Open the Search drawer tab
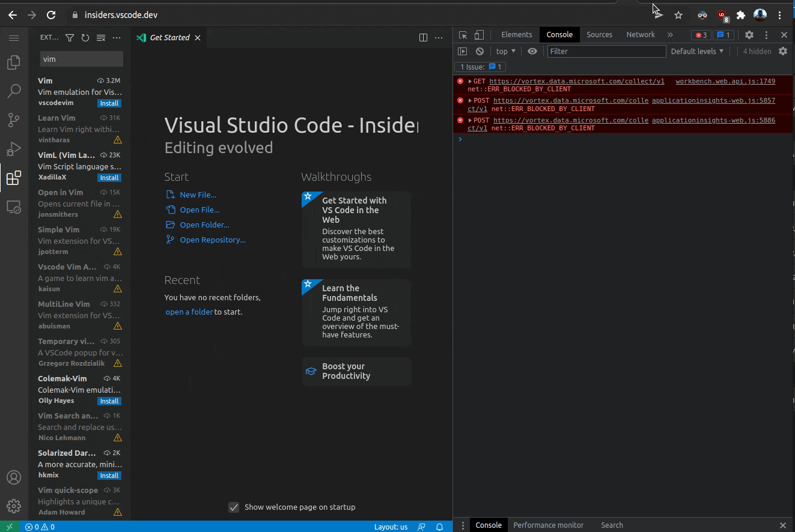 [612, 525]
